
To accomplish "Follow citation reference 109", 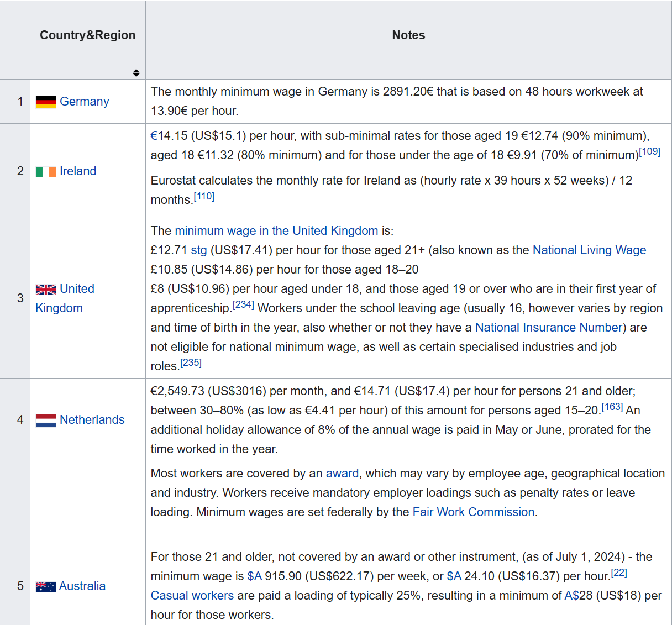I will (x=649, y=151).
